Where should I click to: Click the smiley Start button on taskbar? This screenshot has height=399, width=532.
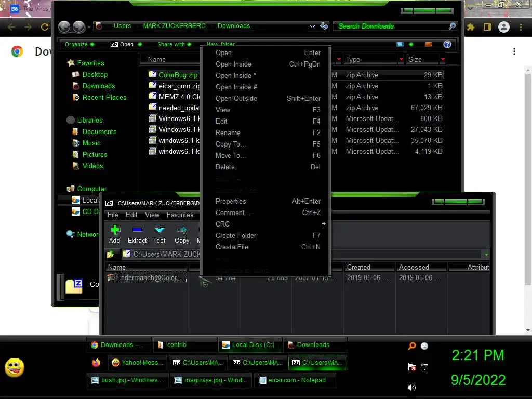(x=14, y=367)
